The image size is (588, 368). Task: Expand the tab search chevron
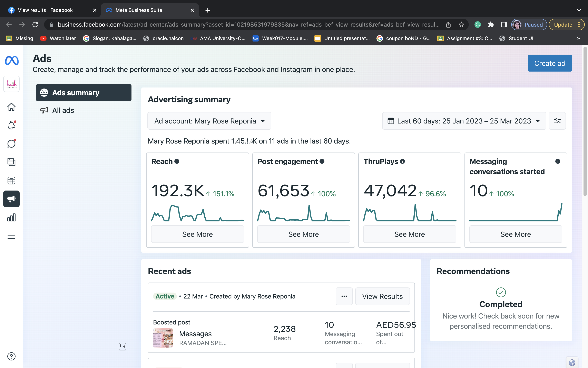579,10
